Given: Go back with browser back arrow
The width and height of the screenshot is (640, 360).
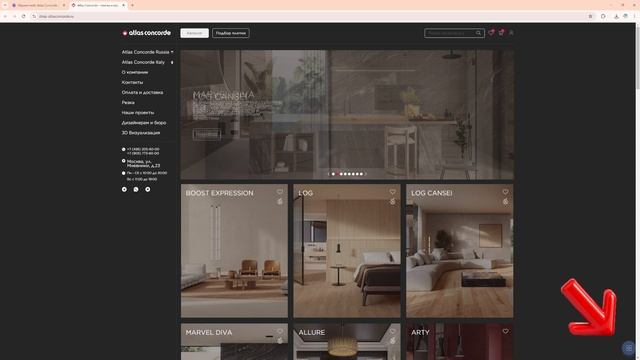Looking at the screenshot, I should pos(5,16).
